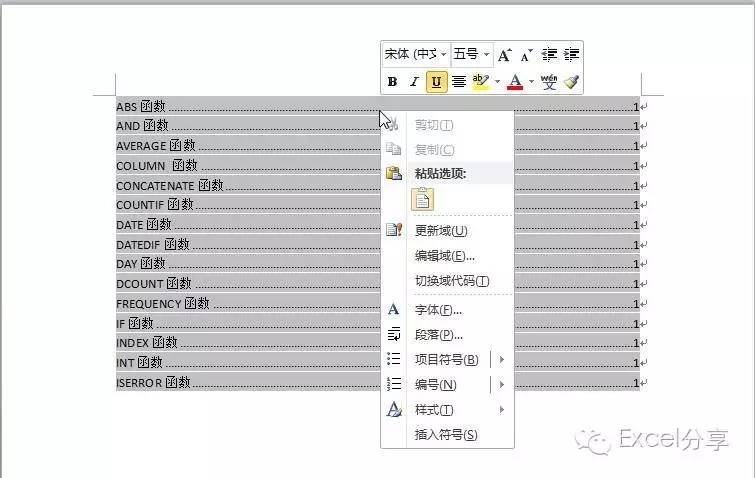Image resolution: width=755 pixels, height=478 pixels.
Task: Click the scissors cut icon
Action: pyautogui.click(x=393, y=124)
